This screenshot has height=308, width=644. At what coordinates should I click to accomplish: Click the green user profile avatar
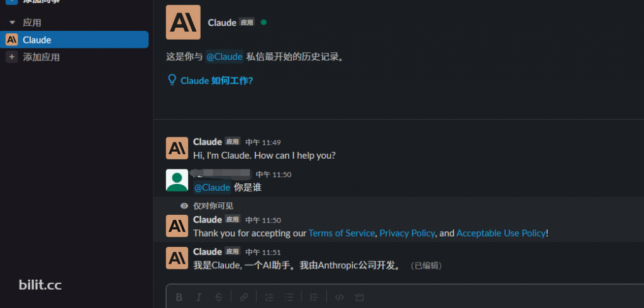pos(177,180)
